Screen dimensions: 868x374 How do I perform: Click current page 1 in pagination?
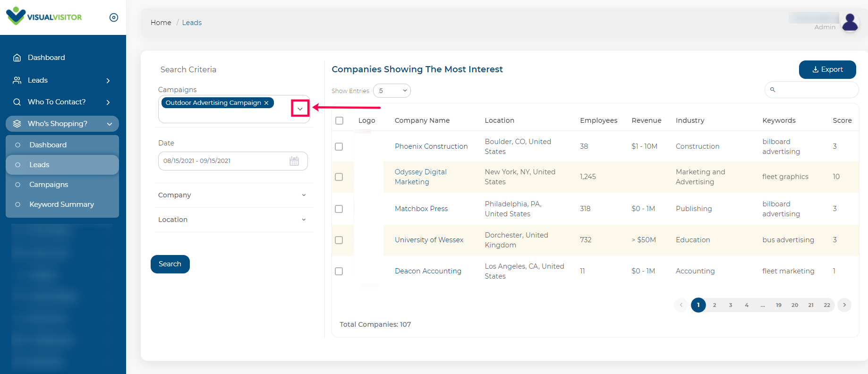click(698, 305)
